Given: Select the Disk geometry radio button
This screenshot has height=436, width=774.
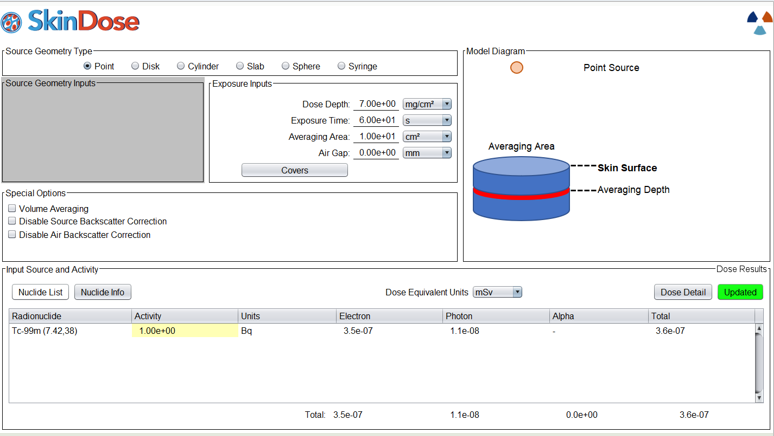Looking at the screenshot, I should 135,66.
